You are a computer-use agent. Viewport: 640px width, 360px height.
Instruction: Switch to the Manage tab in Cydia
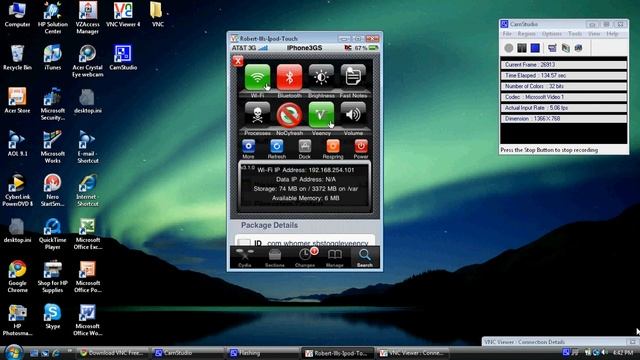tap(335, 258)
